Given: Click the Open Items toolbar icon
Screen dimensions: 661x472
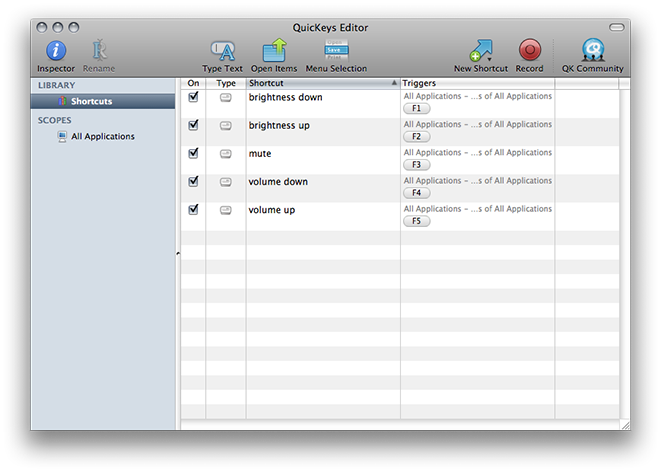Looking at the screenshot, I should (274, 50).
